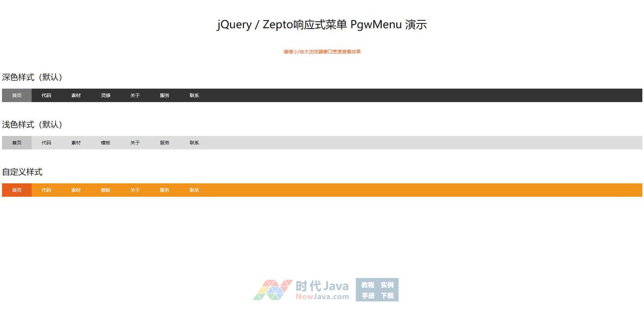This screenshot has width=644, height=324.
Task: Select 素材 in the orange menu
Action: click(76, 190)
